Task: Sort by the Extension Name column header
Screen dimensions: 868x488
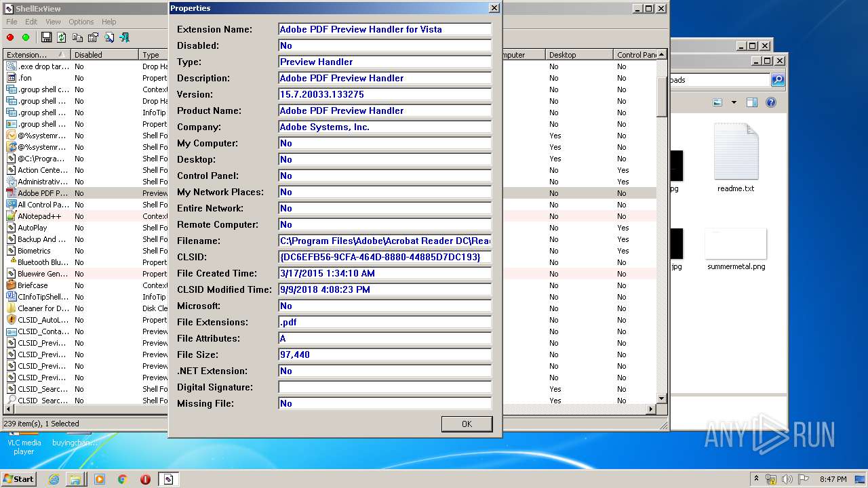Action: pos(37,55)
